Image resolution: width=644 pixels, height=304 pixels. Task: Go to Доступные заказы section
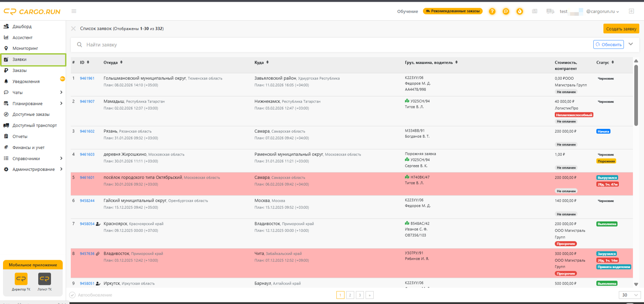pyautogui.click(x=31, y=114)
